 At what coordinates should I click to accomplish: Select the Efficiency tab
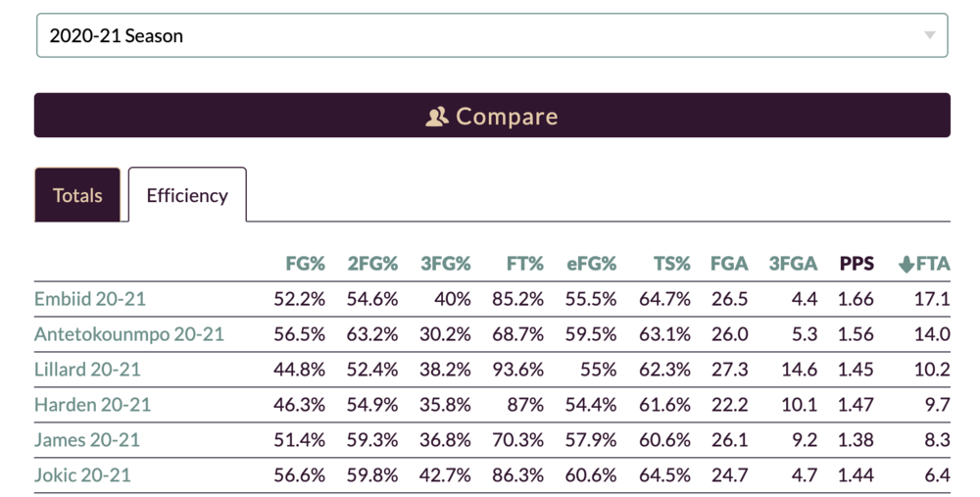coord(187,195)
